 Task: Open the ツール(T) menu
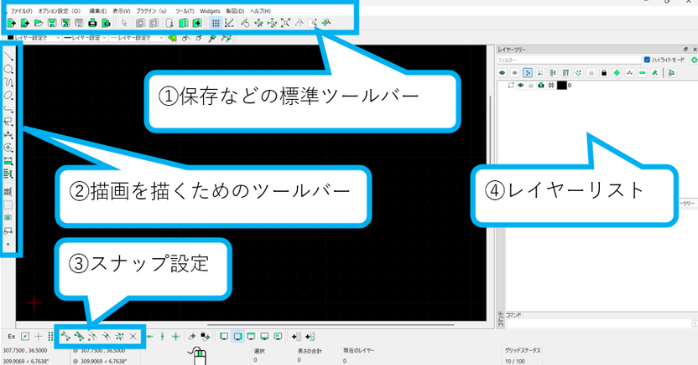click(x=184, y=11)
